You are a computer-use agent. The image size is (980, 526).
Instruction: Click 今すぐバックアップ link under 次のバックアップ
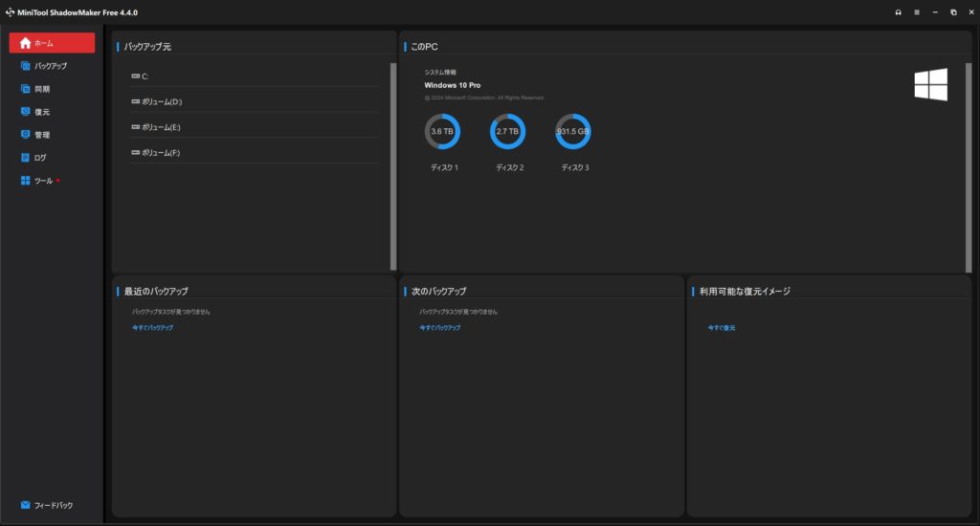tap(439, 328)
